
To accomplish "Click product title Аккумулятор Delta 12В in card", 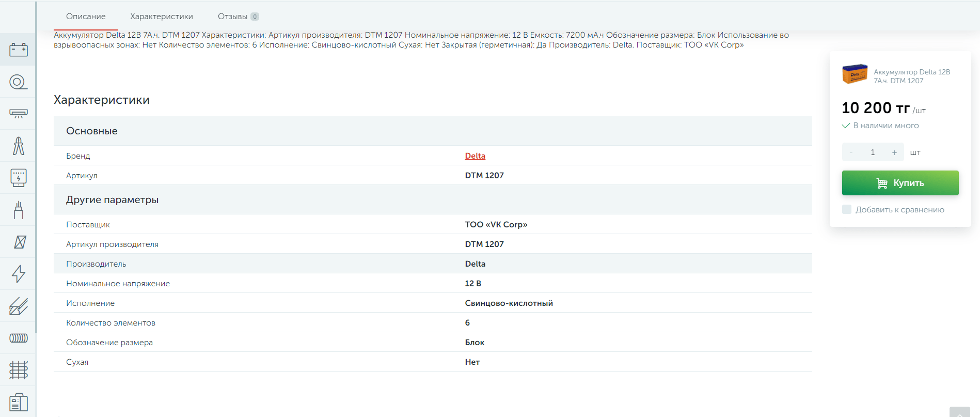I will (912, 76).
